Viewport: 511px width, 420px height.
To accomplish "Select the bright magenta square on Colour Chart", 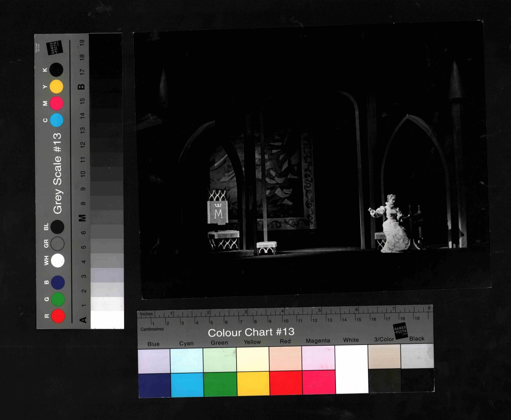I will click(318, 382).
